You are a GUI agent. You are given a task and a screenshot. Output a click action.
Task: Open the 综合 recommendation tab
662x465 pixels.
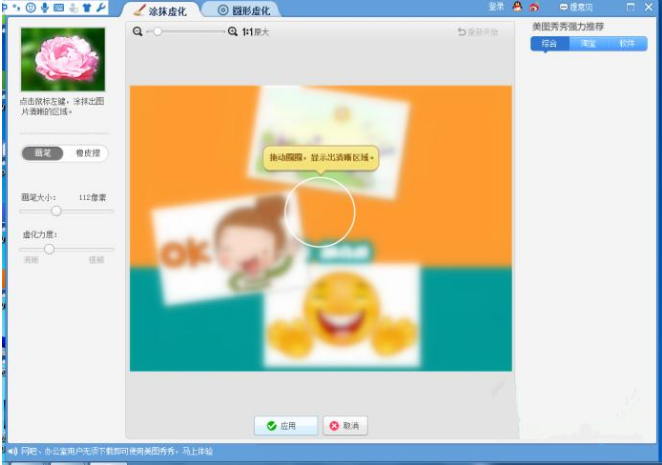[549, 44]
